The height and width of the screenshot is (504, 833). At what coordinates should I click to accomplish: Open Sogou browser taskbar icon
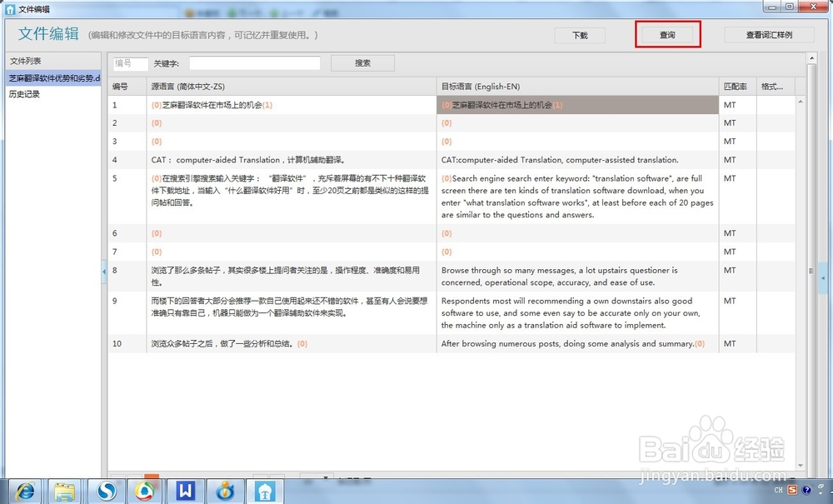pos(105,492)
